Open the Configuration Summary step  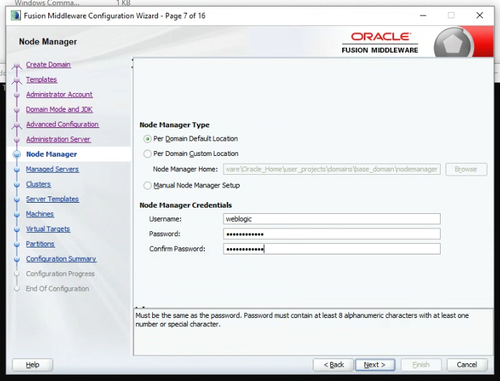(x=61, y=259)
